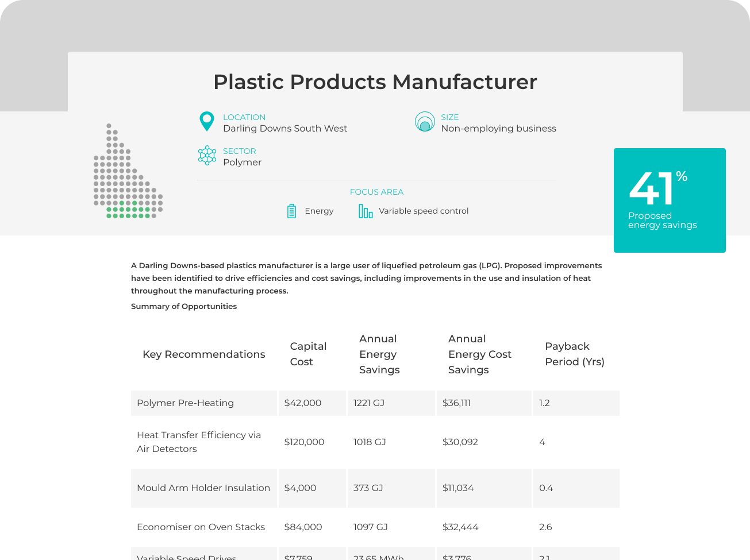Click the Annual Energy Savings column header
The image size is (750, 560).
click(379, 354)
